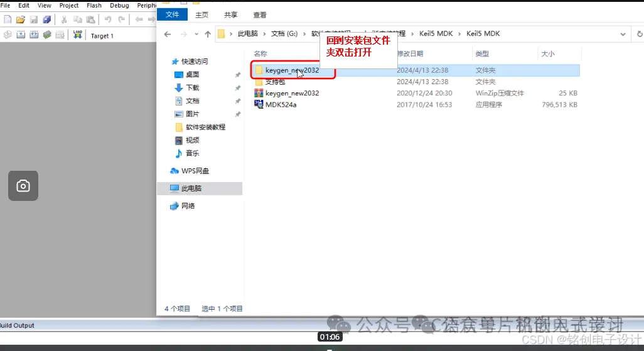
Task: Select the keygen_new2032 folder row
Action: (416, 70)
